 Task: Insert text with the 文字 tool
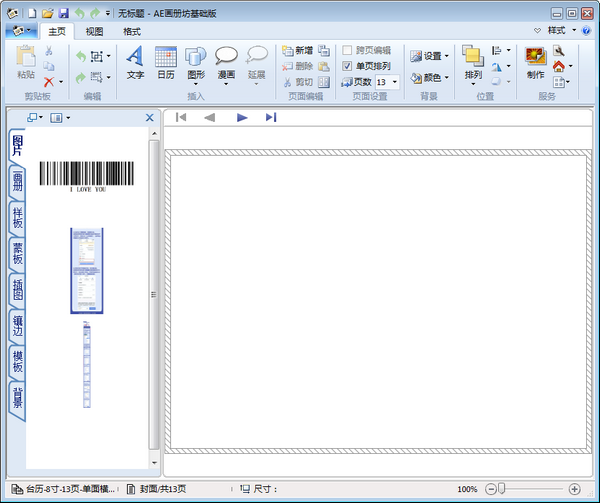[135, 64]
